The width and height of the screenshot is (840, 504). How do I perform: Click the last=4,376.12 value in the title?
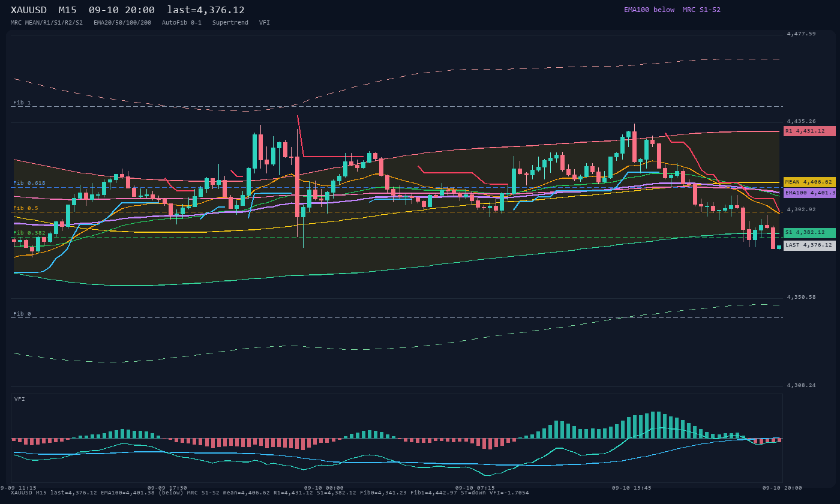click(206, 10)
